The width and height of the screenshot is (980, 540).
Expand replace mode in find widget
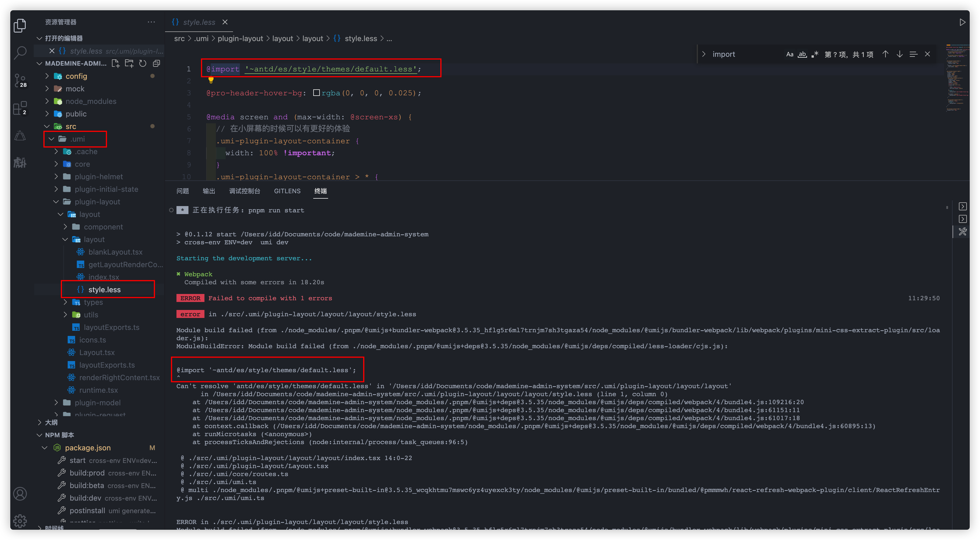click(703, 54)
